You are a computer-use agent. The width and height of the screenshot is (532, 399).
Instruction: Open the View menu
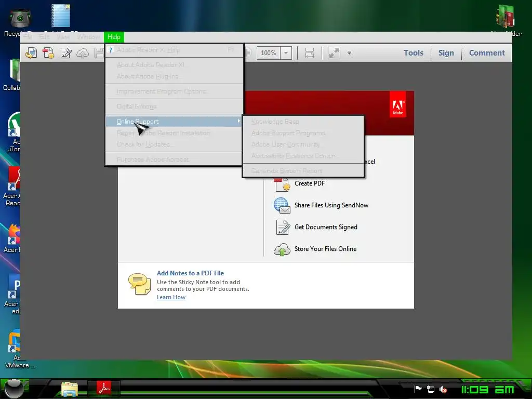pyautogui.click(x=63, y=37)
